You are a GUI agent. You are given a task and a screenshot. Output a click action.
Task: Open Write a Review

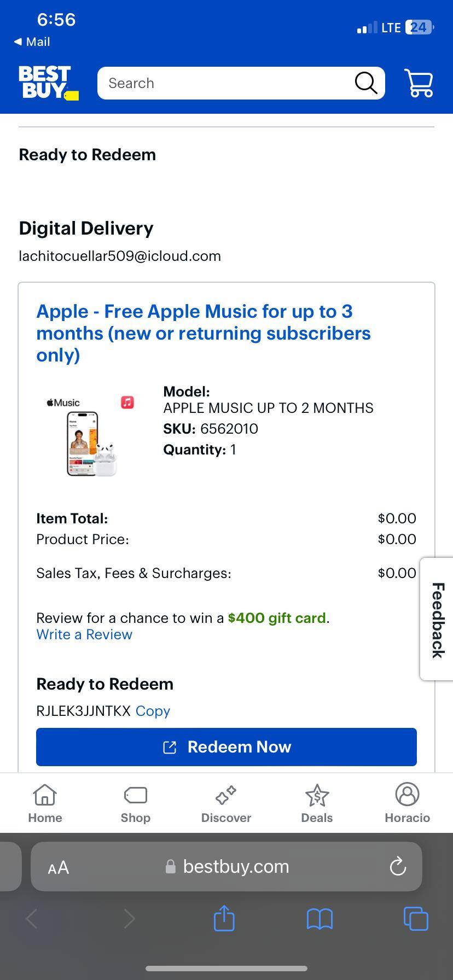(x=84, y=634)
